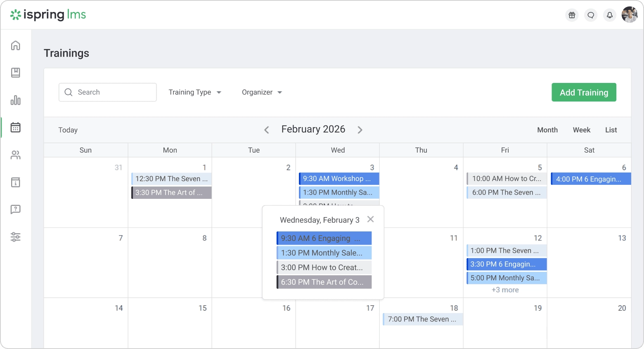
Task: Click the gift icon in header
Action: 572,15
